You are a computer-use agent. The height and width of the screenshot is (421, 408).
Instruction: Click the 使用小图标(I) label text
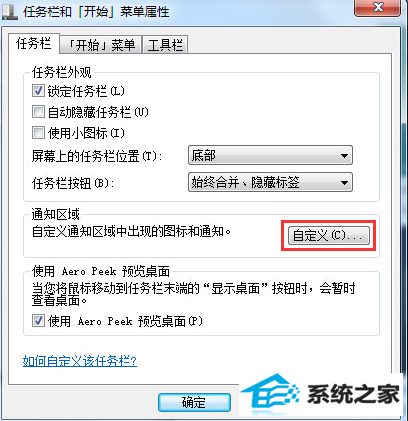click(x=86, y=133)
